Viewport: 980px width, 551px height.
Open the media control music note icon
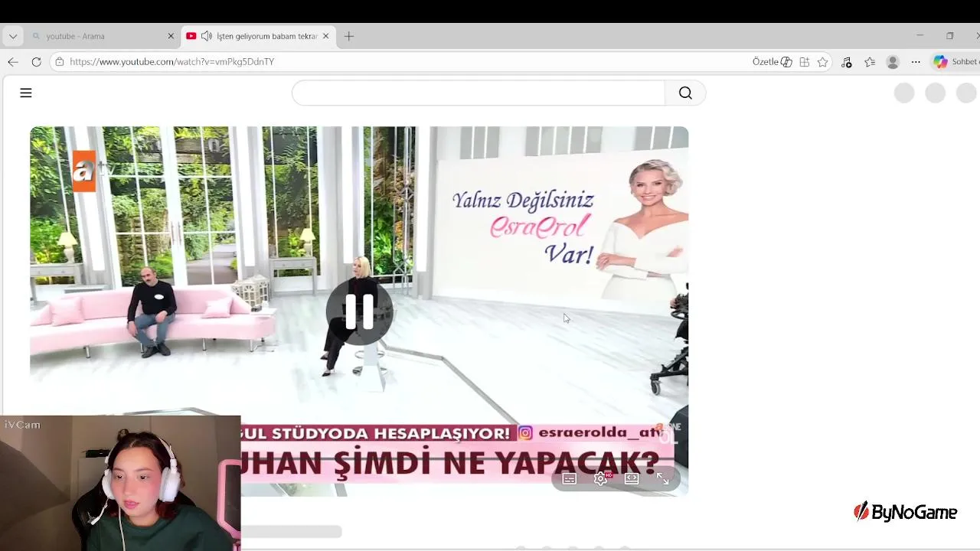point(847,62)
